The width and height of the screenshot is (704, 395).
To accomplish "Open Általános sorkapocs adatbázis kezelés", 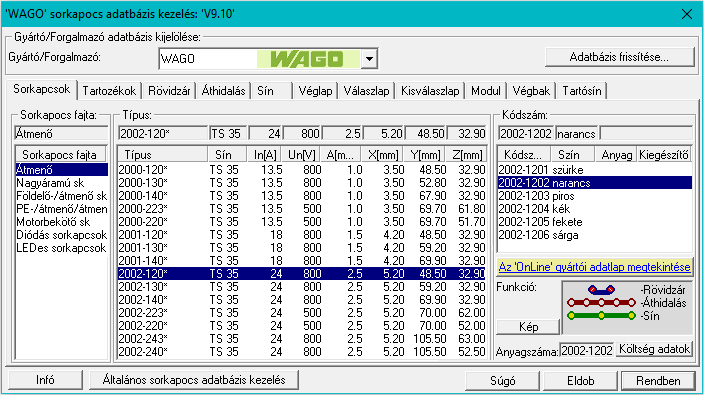I will [194, 380].
